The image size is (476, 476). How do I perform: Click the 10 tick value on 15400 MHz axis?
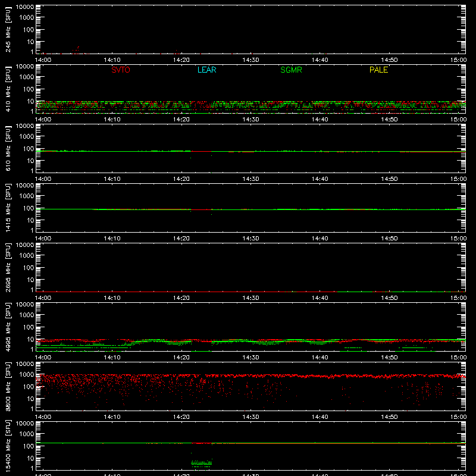pyautogui.click(x=30, y=458)
